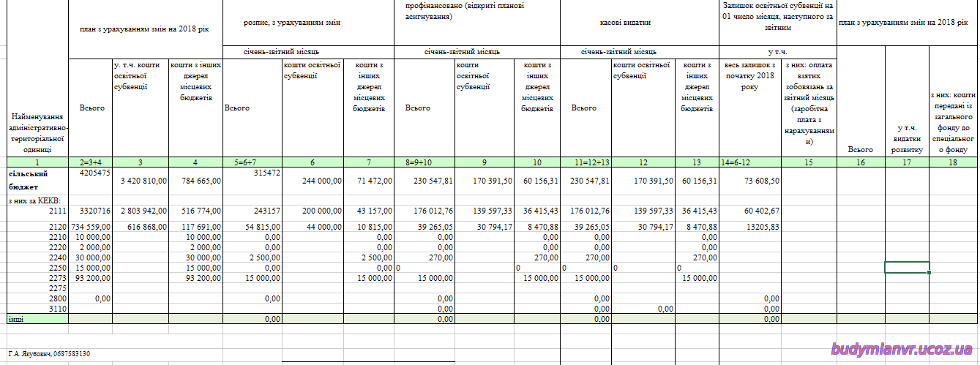Select the cell showing 243157
The width and height of the screenshot is (980, 365).
point(252,214)
